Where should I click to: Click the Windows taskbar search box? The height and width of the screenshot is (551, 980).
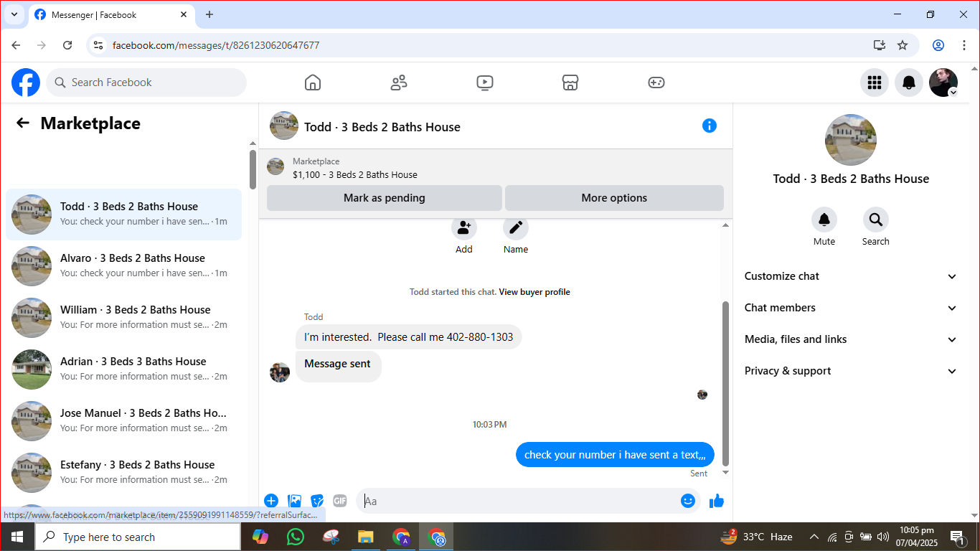[x=138, y=537]
